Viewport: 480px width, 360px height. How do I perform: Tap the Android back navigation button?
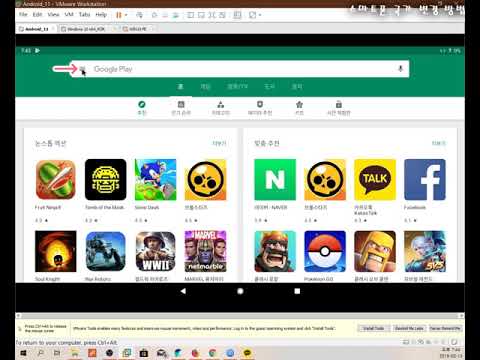(183, 291)
